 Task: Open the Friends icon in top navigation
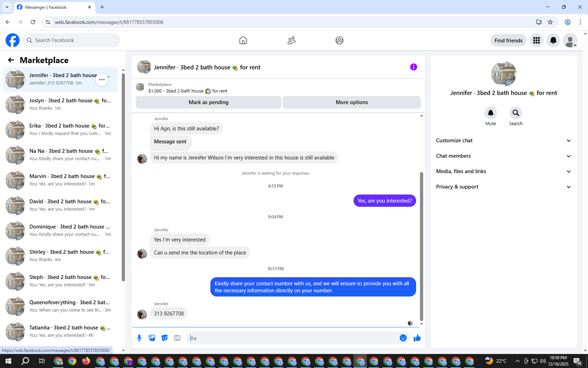click(292, 40)
